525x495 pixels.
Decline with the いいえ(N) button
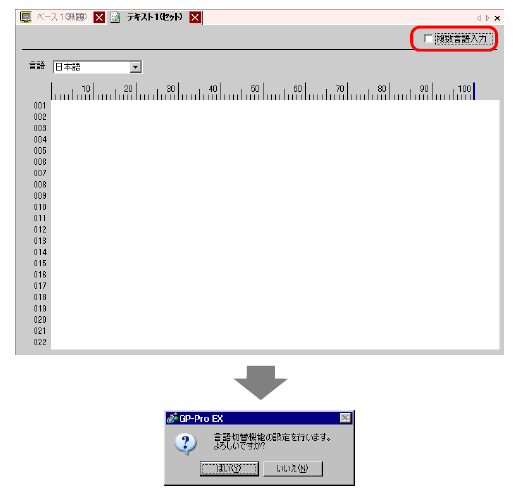pos(293,468)
